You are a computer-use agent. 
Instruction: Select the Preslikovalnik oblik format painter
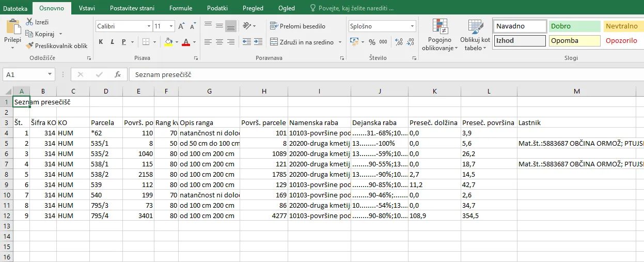coord(57,45)
